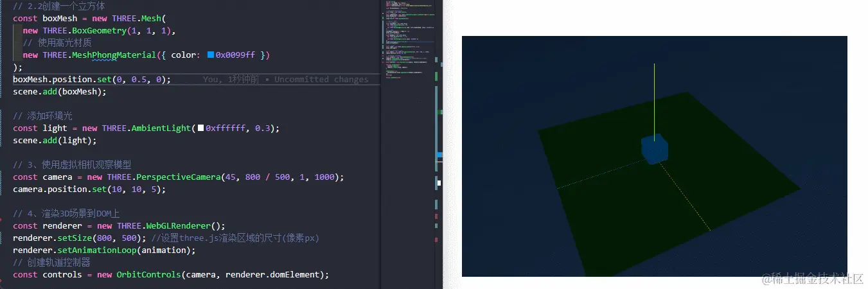Screen dimensions: 868x289
Task: Click the blue 0x0099ff color swatch
Action: [x=211, y=55]
